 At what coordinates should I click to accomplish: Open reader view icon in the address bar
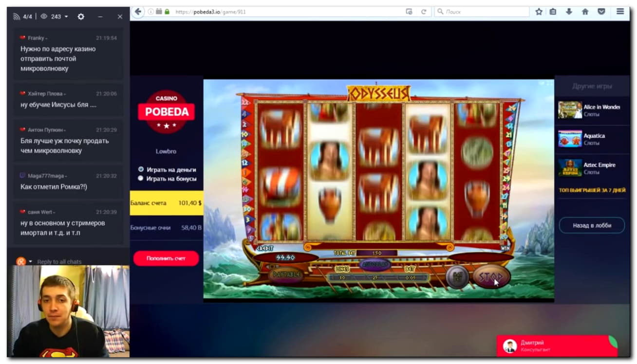click(x=409, y=12)
